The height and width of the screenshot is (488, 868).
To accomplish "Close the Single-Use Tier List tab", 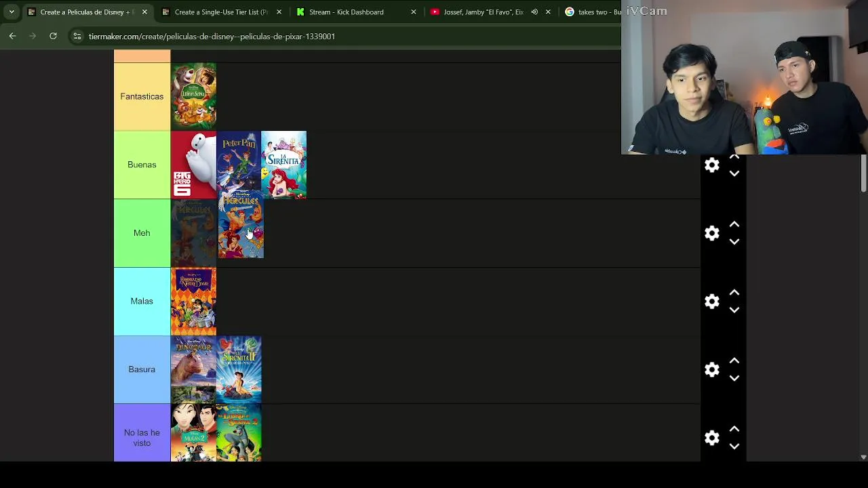I will [x=279, y=12].
